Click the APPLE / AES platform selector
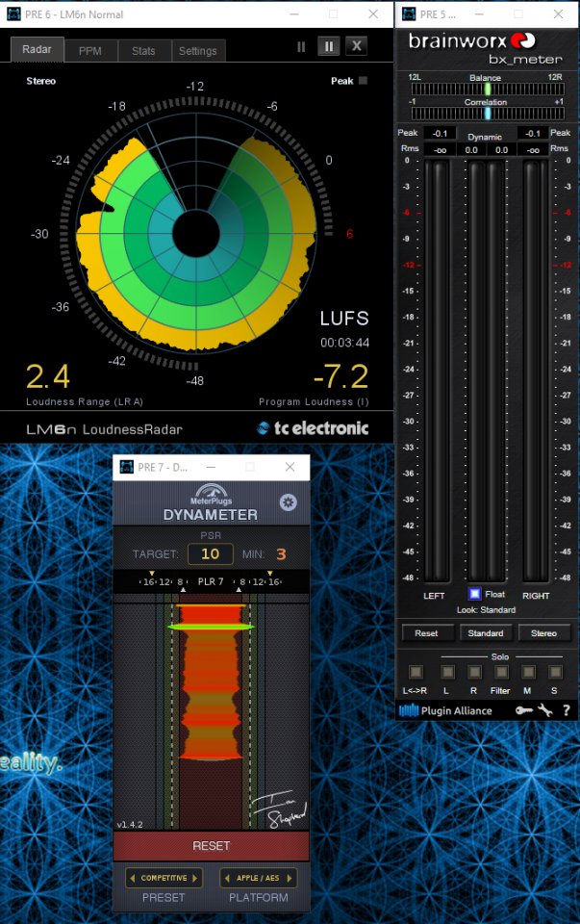The image size is (580, 924). click(258, 878)
